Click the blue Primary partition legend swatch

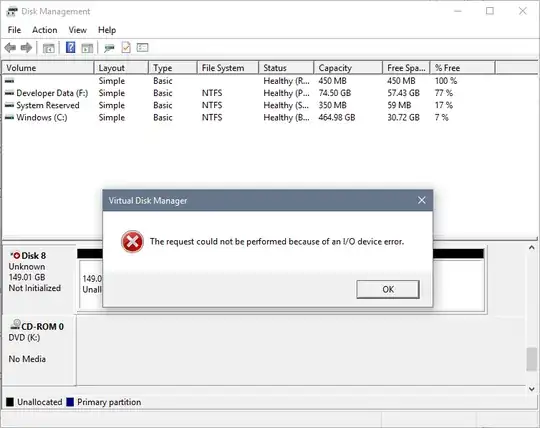[70, 402]
